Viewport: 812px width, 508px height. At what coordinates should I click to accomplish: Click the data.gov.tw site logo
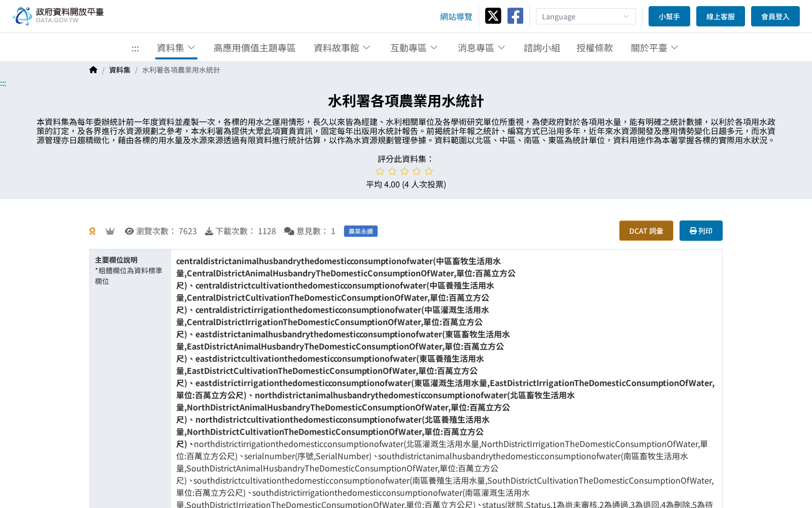tap(58, 16)
